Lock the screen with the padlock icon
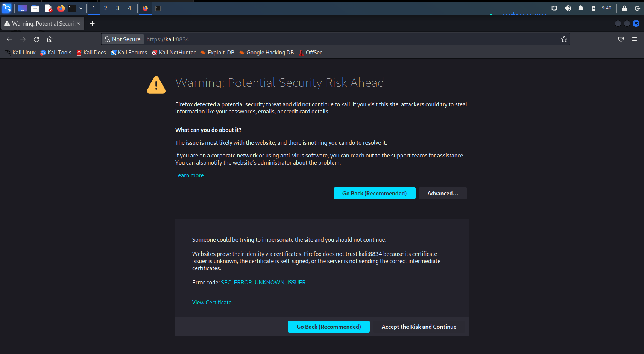Image resolution: width=644 pixels, height=354 pixels. coord(624,8)
